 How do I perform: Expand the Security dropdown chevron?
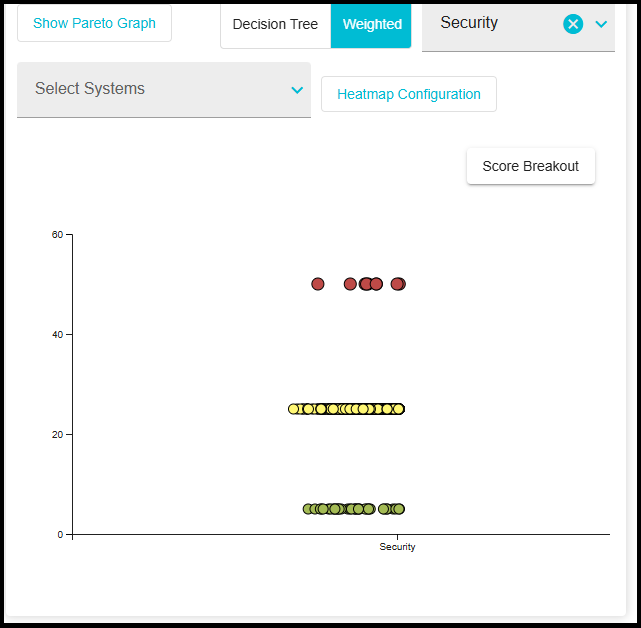pyautogui.click(x=601, y=24)
